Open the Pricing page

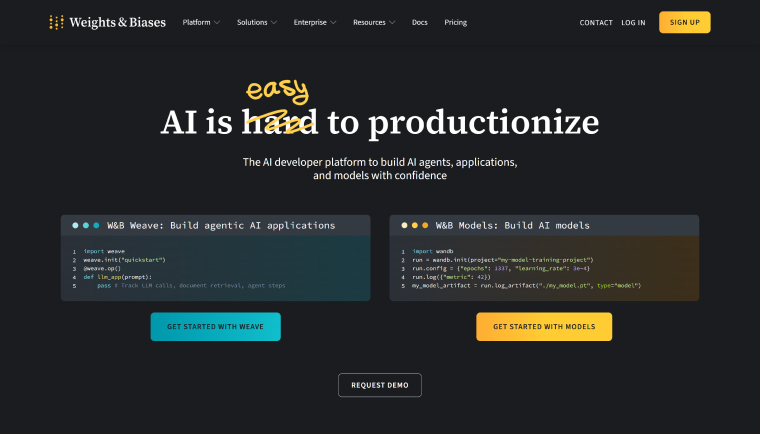(455, 22)
